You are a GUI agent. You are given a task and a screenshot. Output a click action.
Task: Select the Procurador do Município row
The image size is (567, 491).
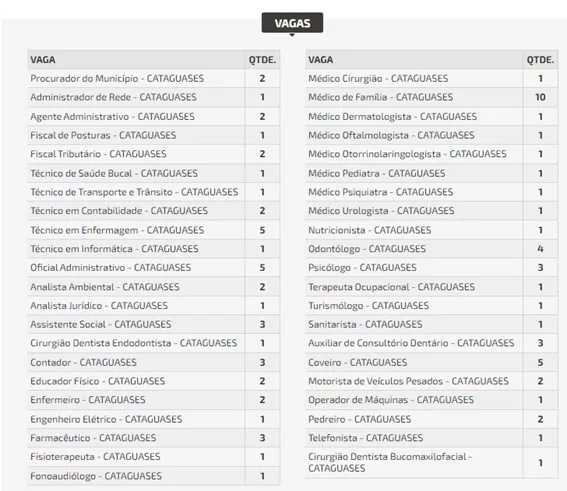154,78
